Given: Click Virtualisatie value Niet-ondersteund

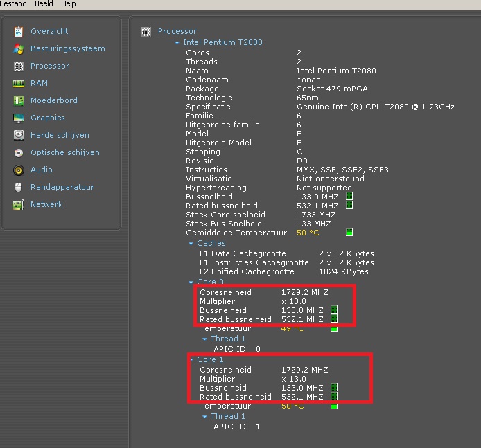Looking at the screenshot, I should point(331,179).
